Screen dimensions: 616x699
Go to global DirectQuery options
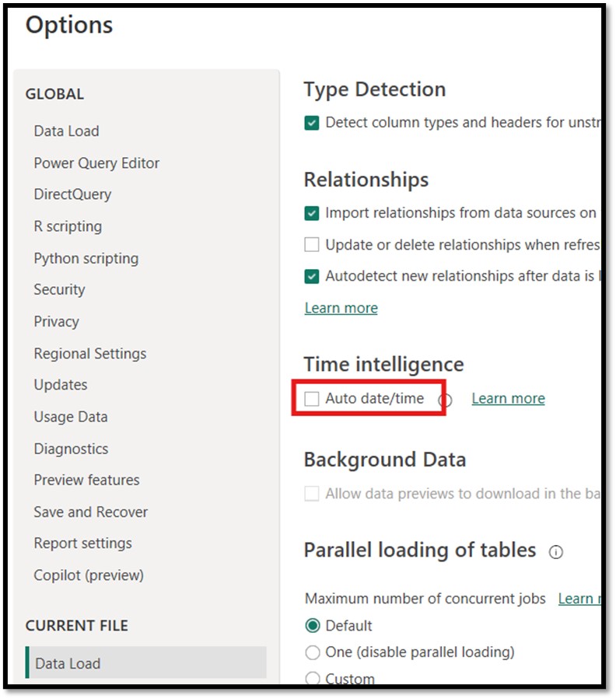[x=72, y=194]
